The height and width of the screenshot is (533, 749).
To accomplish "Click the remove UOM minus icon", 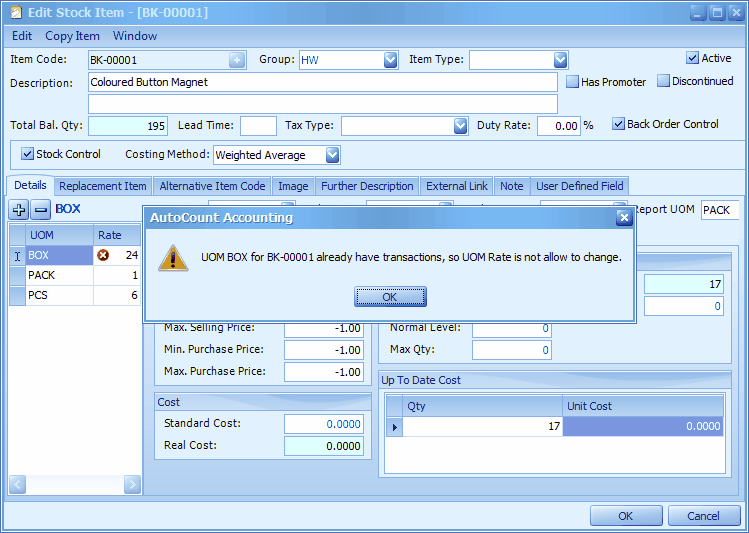I will pyautogui.click(x=41, y=209).
